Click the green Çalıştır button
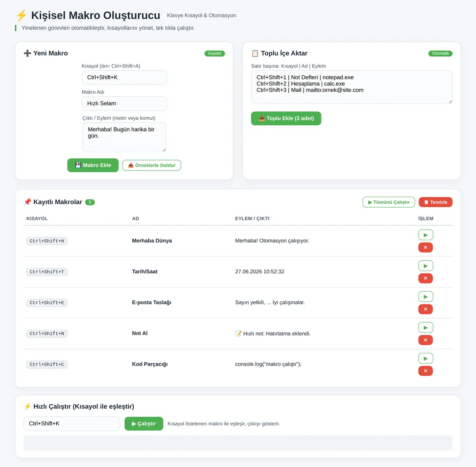Image resolution: width=476 pixels, height=467 pixels. [144, 424]
